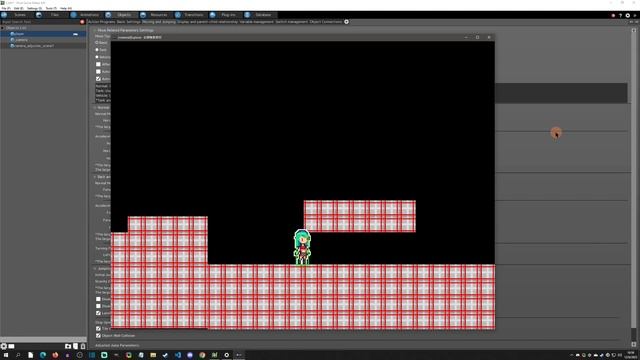Open the Scenes tab
Viewport: 640px width, 360px height.
pos(20,15)
